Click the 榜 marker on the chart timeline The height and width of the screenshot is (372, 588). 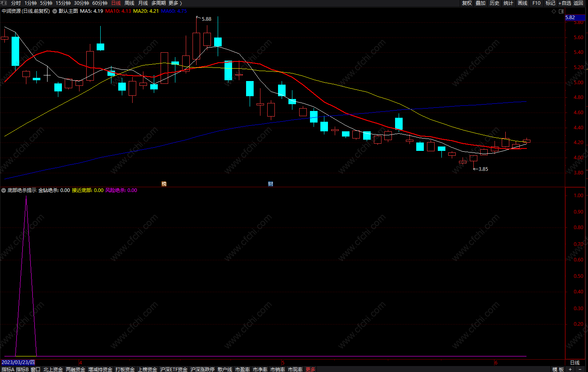(x=164, y=184)
